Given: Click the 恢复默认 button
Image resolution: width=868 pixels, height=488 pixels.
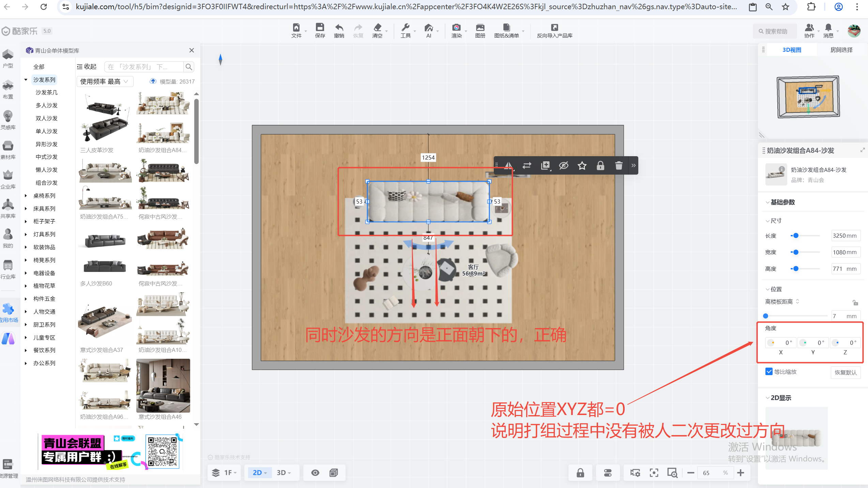Looking at the screenshot, I should (x=846, y=372).
